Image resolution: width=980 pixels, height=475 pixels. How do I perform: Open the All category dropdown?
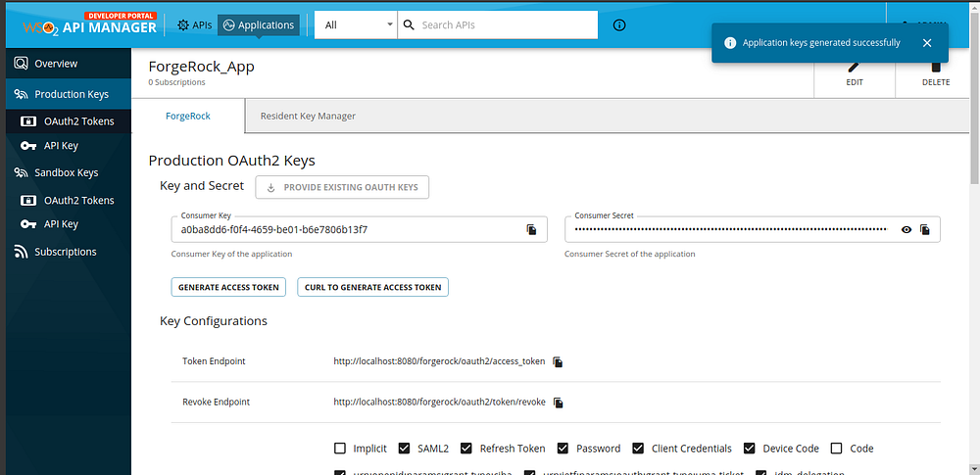[x=356, y=25]
